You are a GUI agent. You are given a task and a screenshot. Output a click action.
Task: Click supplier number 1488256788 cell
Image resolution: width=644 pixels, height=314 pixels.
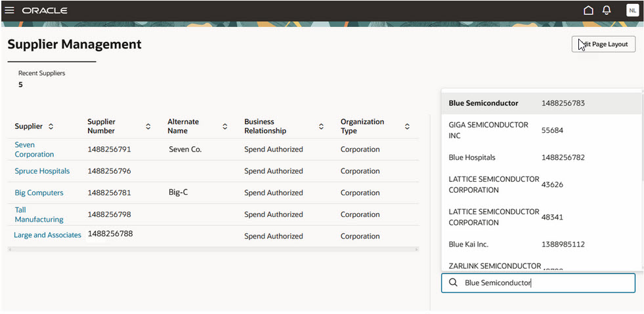click(x=110, y=233)
